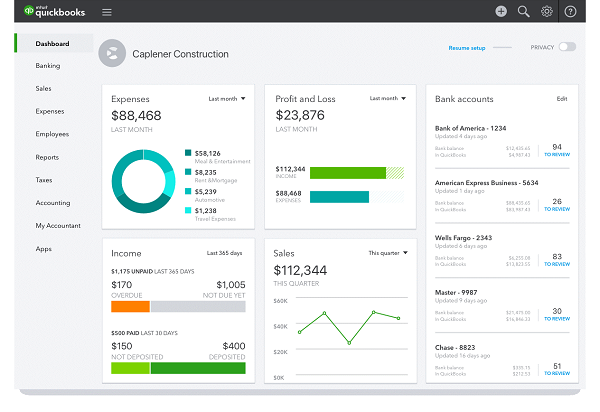Review 83 Wells Fargo transactions
Viewport: 600px width, 412px height.
coord(557,260)
